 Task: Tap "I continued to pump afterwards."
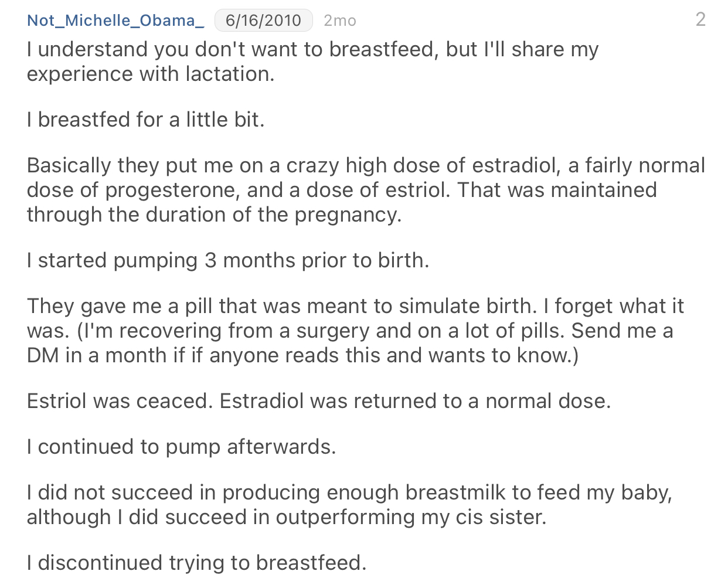point(181,447)
